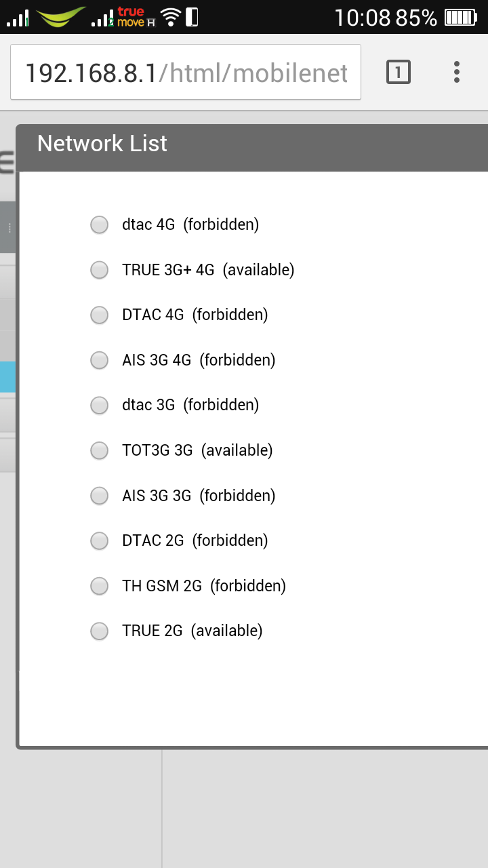Tap the SIM card indicator icon
The image size is (488, 868).
pyautogui.click(x=192, y=18)
